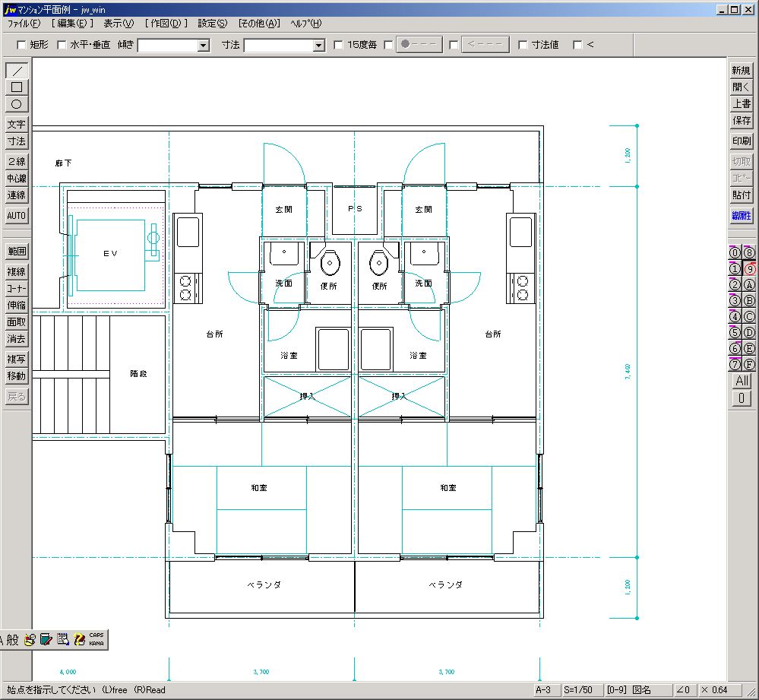Viewport: 759px width, 700px height.
Task: Select the line drawing tool
Action: (x=17, y=71)
